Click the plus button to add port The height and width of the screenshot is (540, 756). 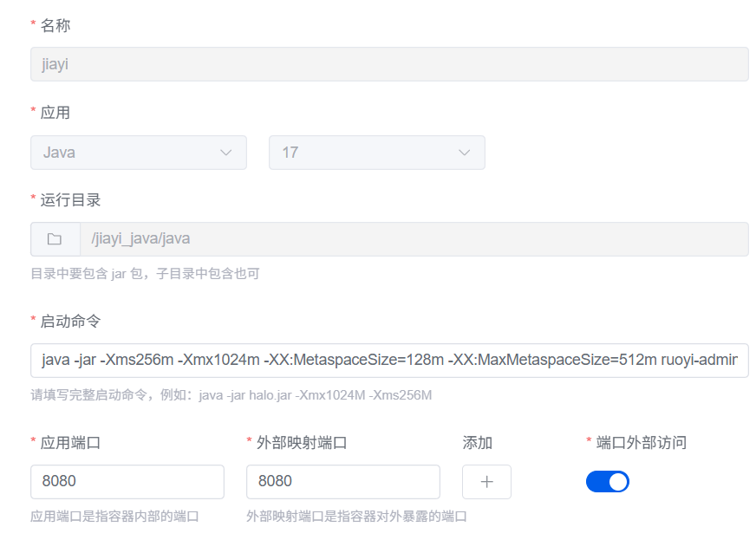486,482
